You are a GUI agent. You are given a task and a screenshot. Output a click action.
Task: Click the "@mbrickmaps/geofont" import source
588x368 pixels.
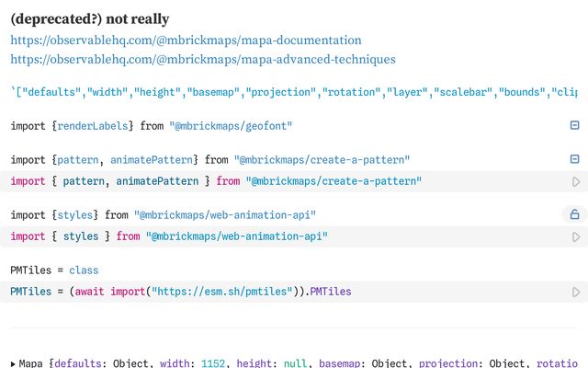[x=231, y=126]
